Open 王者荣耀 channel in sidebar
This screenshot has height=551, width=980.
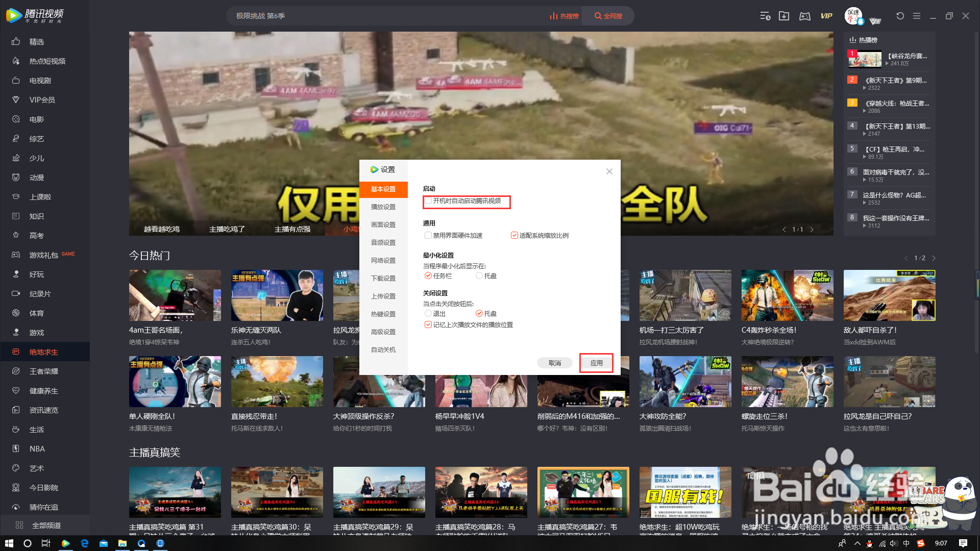pyautogui.click(x=45, y=371)
